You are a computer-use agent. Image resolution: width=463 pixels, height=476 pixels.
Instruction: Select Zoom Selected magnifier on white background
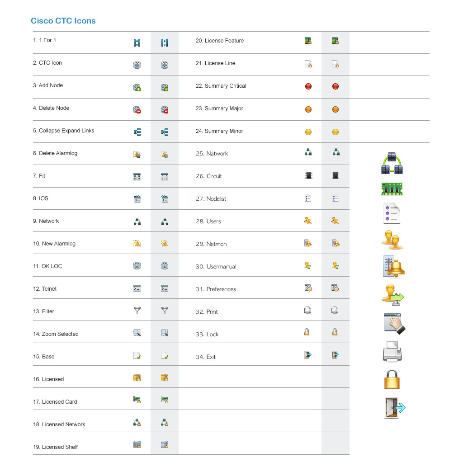(137, 333)
